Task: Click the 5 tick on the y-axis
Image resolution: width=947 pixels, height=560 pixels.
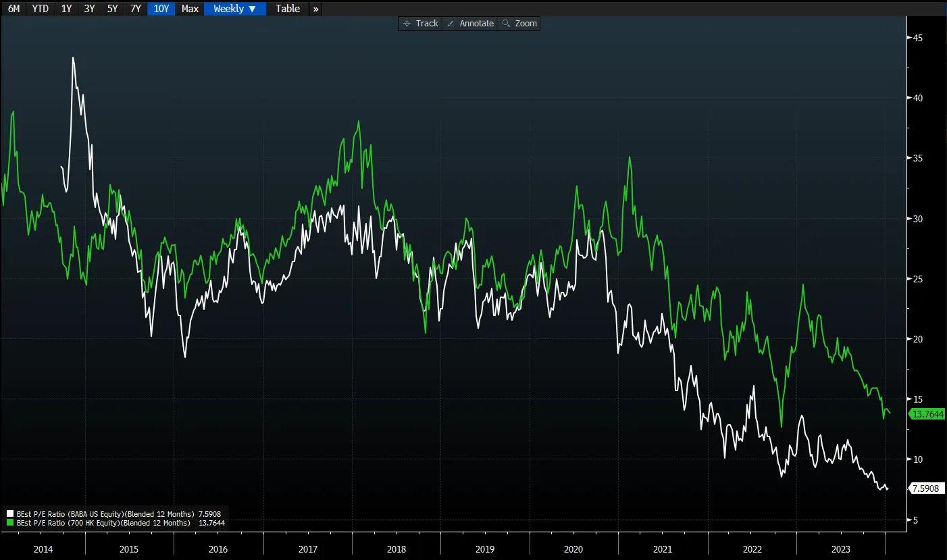Action: coord(916,521)
